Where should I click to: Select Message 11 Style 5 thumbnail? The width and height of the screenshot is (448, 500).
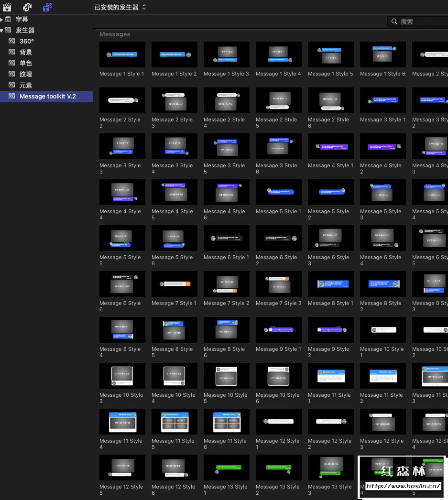175,422
